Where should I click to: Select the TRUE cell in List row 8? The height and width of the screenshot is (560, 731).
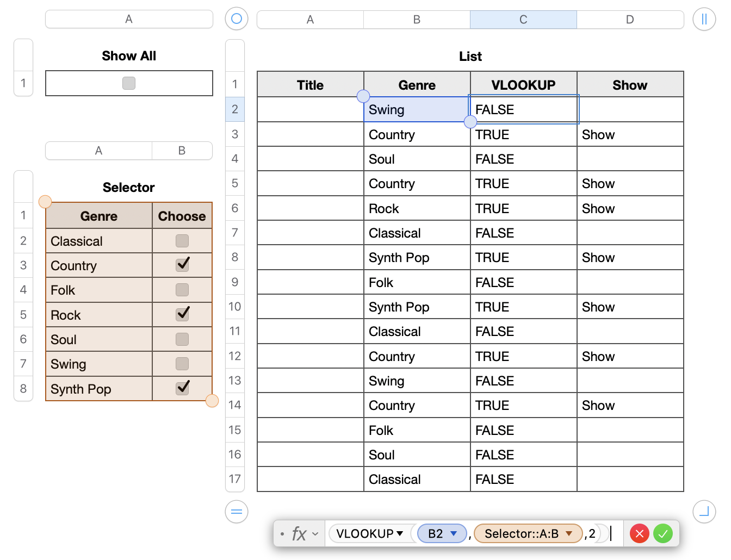(x=523, y=257)
